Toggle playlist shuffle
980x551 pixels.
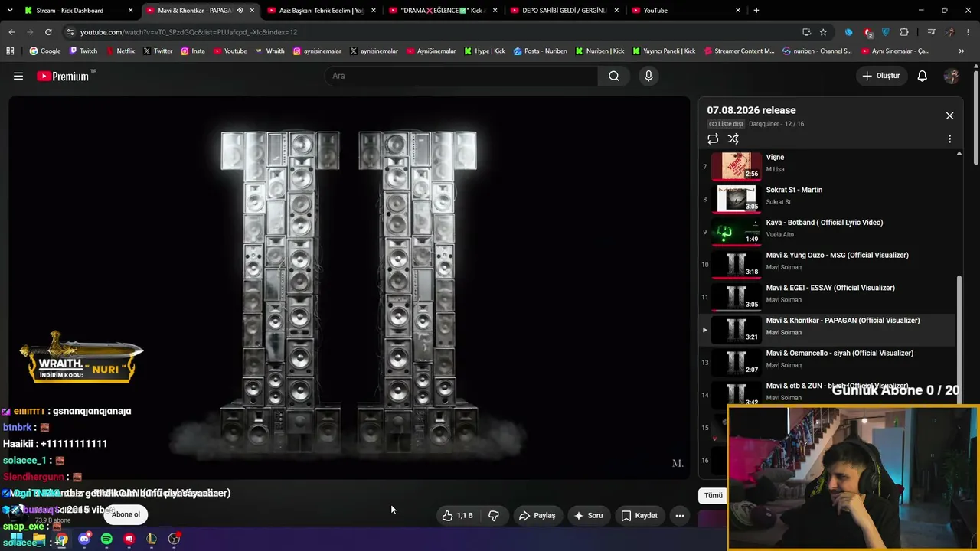pyautogui.click(x=733, y=139)
